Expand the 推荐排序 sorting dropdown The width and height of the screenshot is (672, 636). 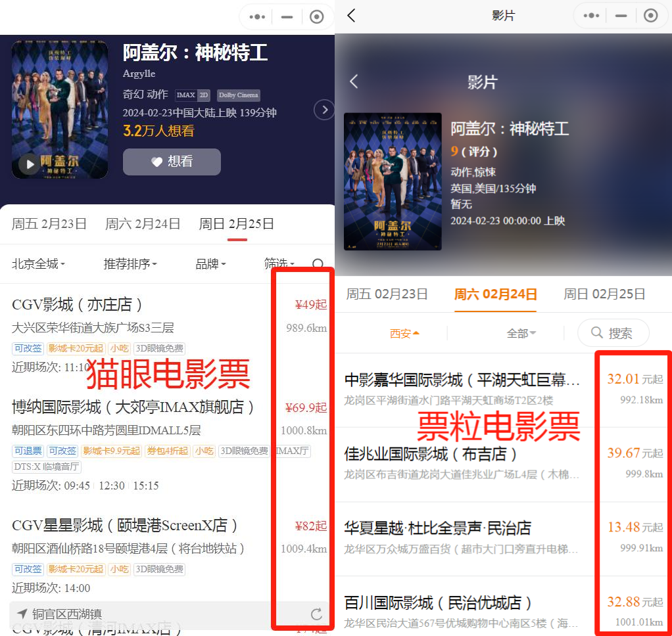coord(130,264)
